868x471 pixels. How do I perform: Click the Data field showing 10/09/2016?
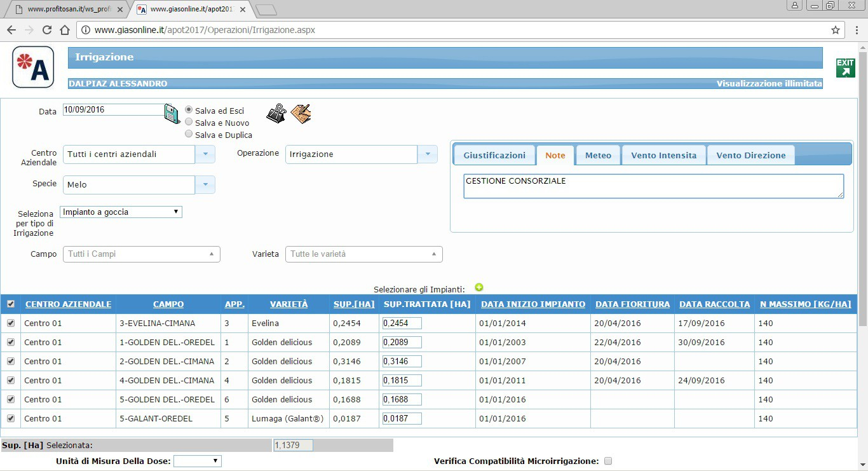coord(114,109)
